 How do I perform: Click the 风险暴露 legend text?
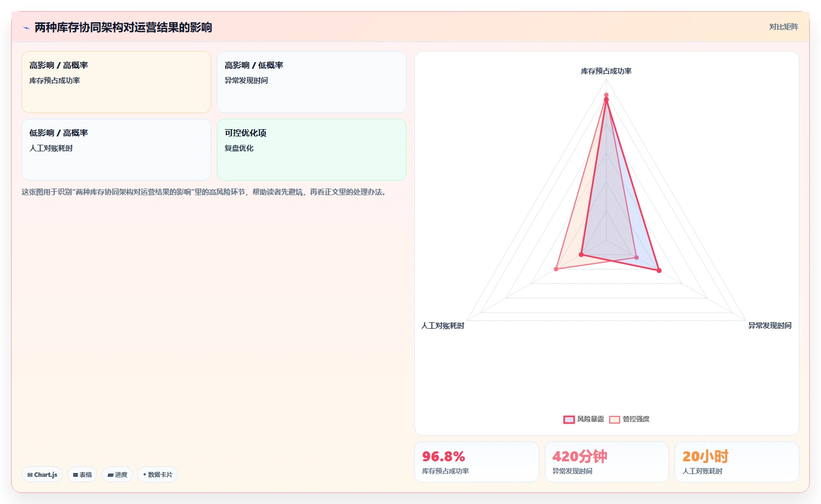[590, 419]
